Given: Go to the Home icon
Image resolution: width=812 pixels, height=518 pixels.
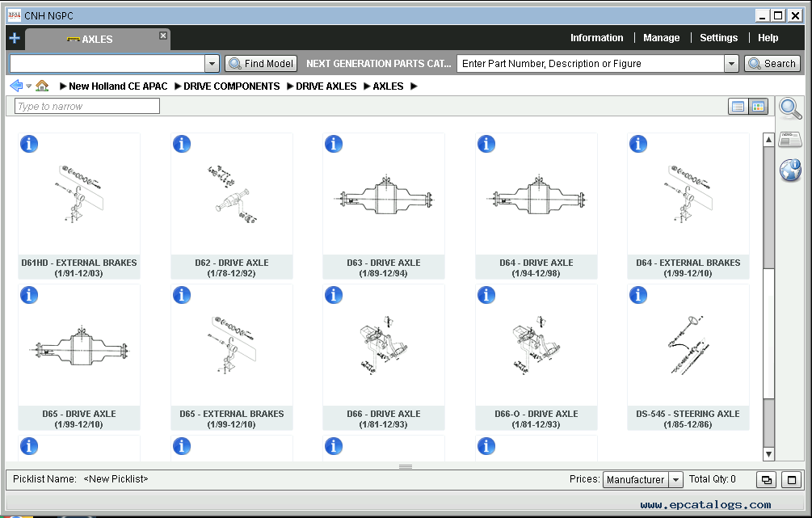Looking at the screenshot, I should (x=42, y=86).
